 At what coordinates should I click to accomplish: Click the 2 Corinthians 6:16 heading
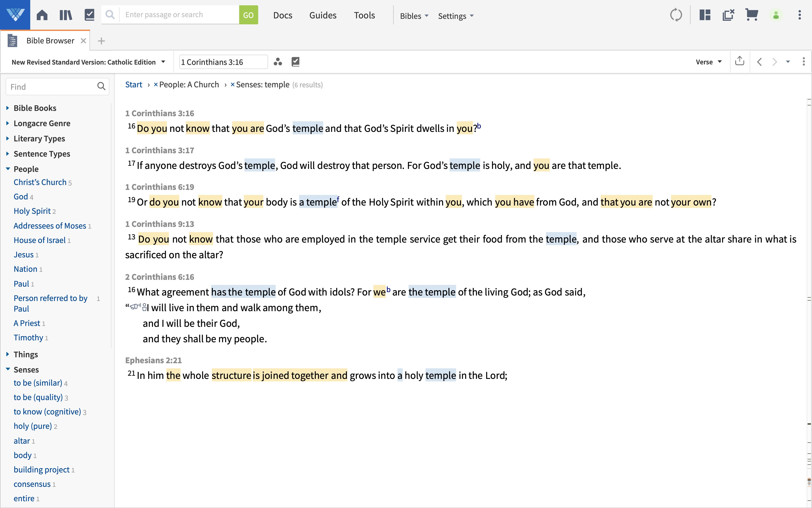point(160,277)
